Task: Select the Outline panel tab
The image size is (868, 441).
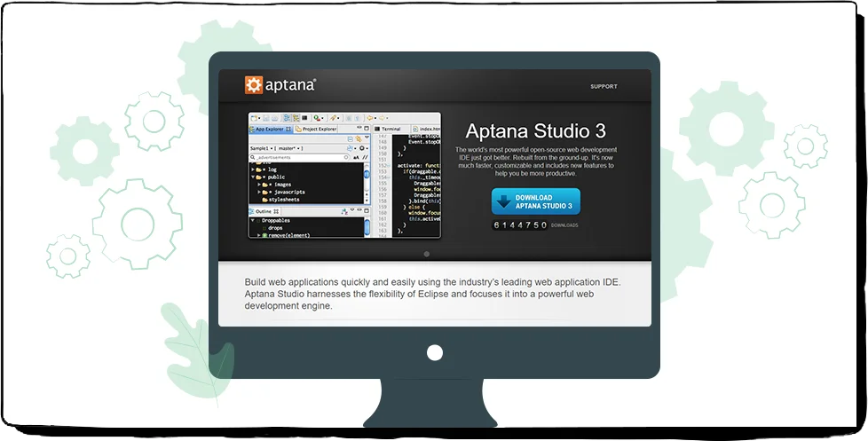Action: coord(264,211)
